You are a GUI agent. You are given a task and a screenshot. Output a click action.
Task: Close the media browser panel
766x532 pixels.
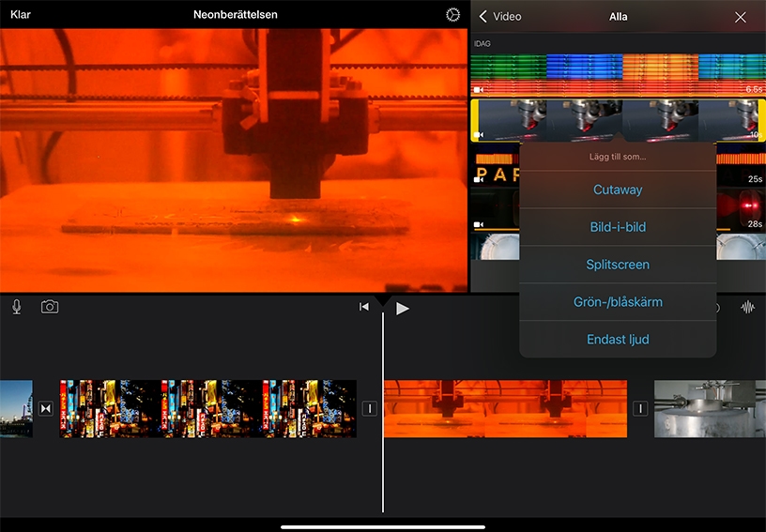coord(740,17)
